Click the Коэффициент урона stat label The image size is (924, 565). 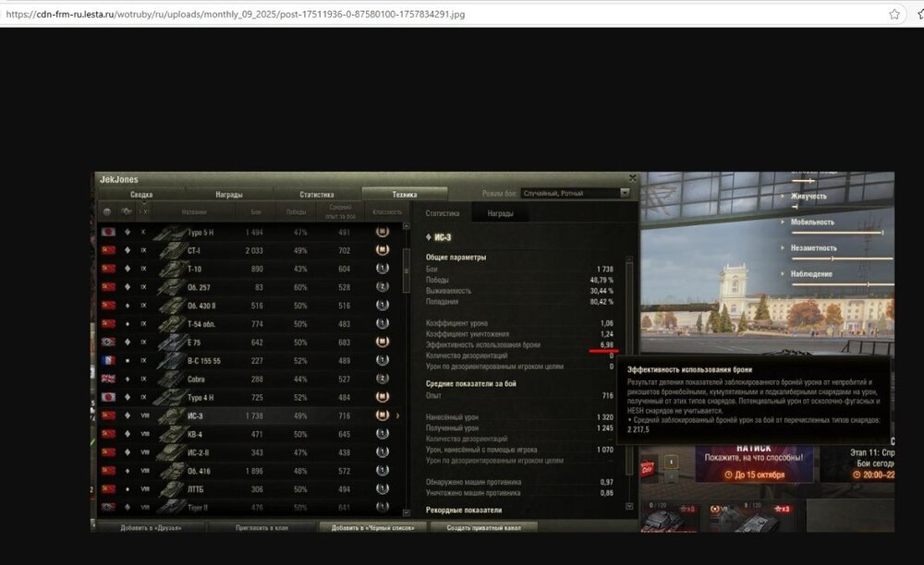click(456, 323)
